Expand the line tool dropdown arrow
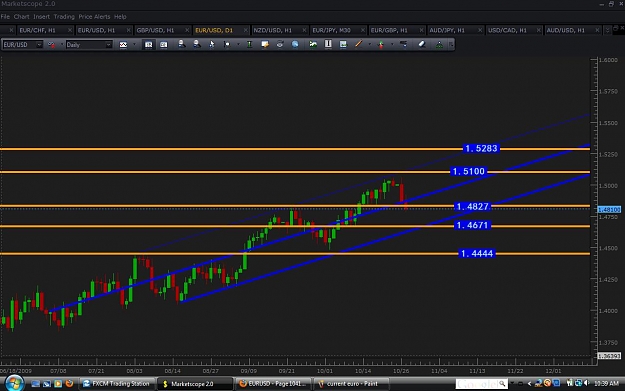Screen dimensions: 625x391 pos(369,45)
